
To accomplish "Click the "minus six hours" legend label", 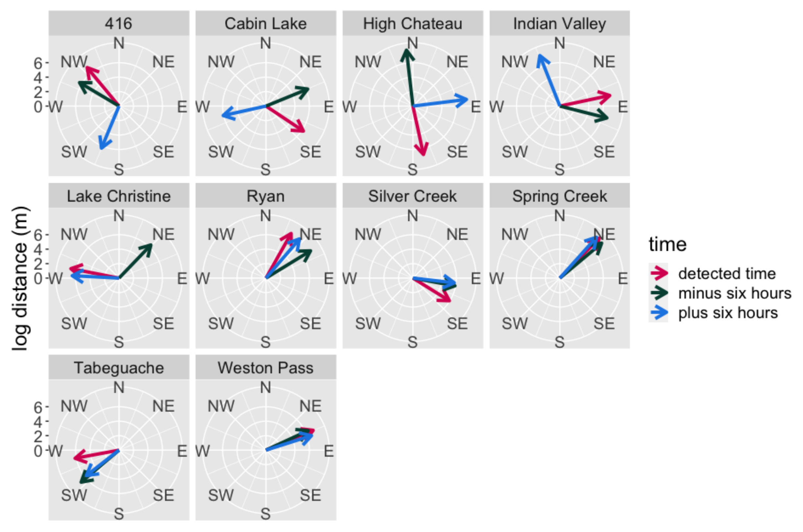I will point(734,293).
